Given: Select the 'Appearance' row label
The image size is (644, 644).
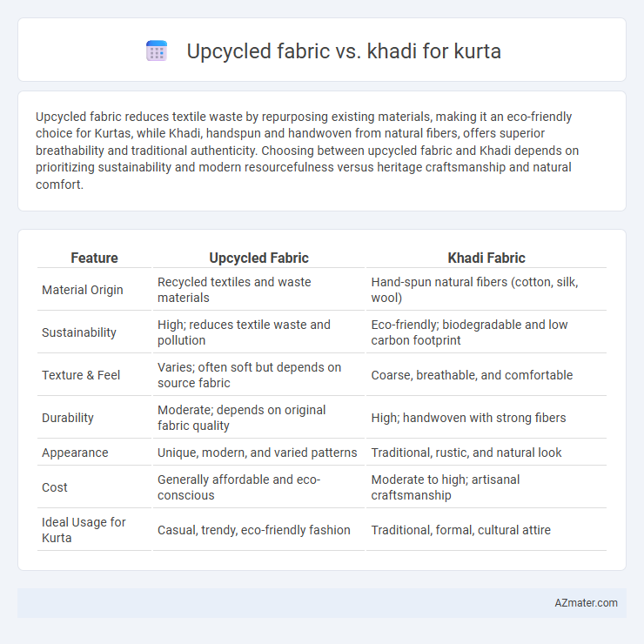Looking at the screenshot, I should (75, 453).
